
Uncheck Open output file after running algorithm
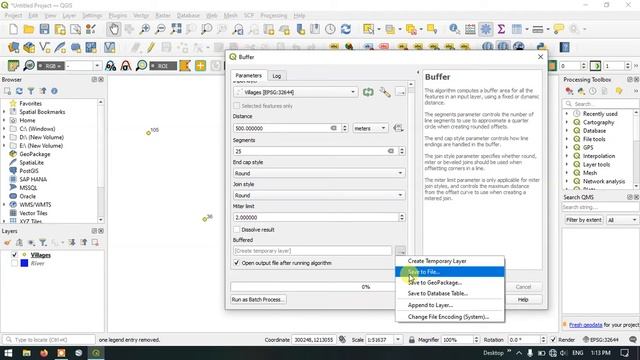point(236,263)
